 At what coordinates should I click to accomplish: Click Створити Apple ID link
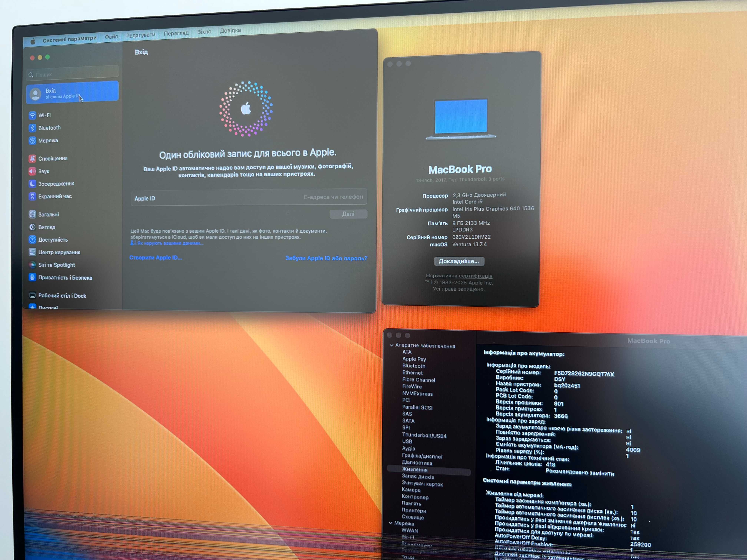point(155,258)
